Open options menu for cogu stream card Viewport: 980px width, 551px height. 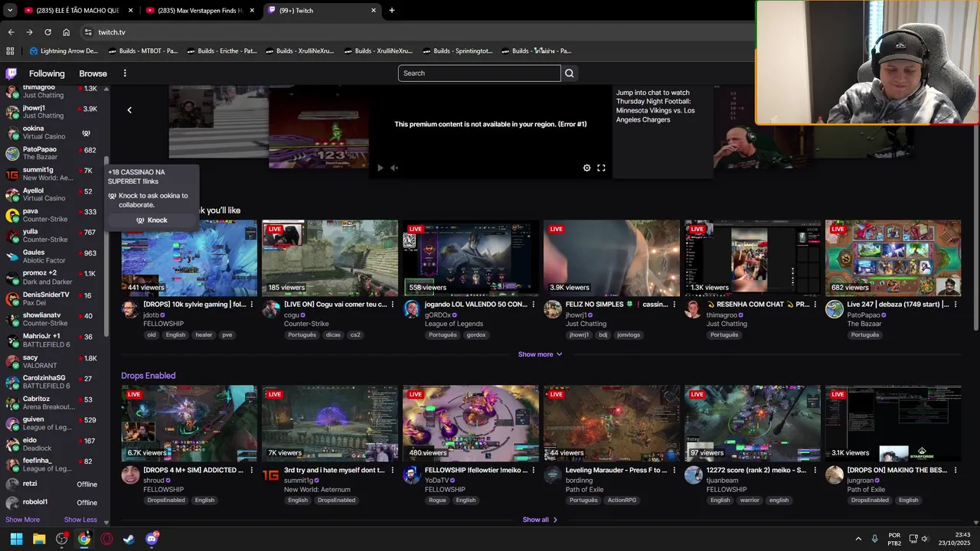(x=393, y=305)
